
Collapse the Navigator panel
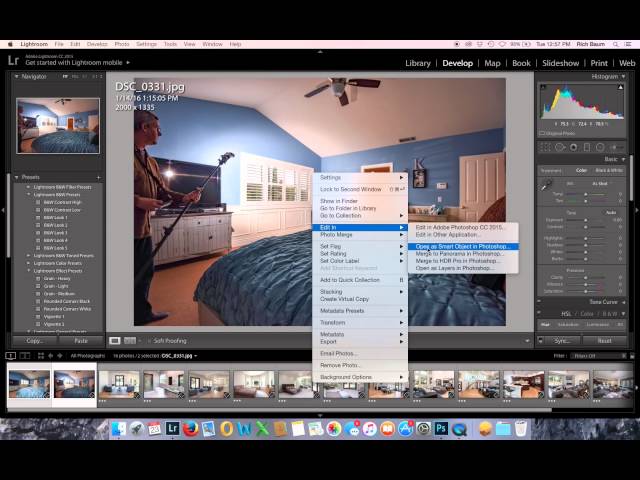click(x=17, y=76)
